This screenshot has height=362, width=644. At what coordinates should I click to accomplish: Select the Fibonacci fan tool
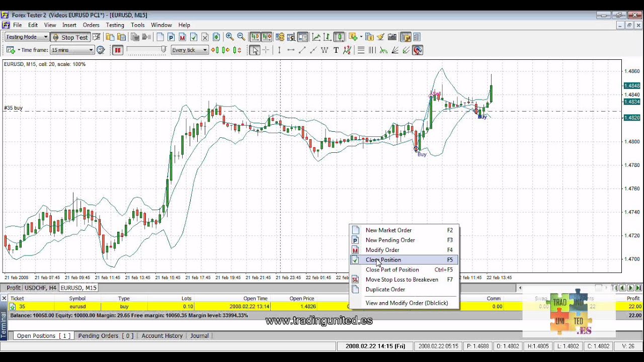[395, 50]
